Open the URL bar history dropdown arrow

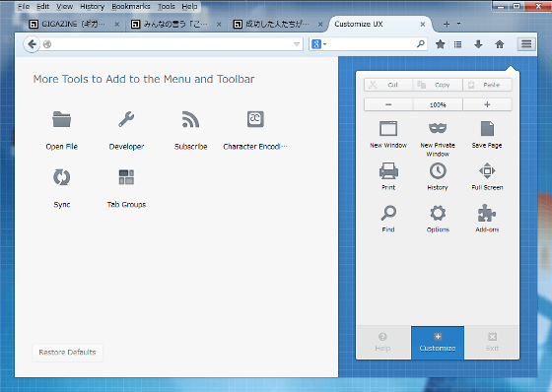coord(297,44)
